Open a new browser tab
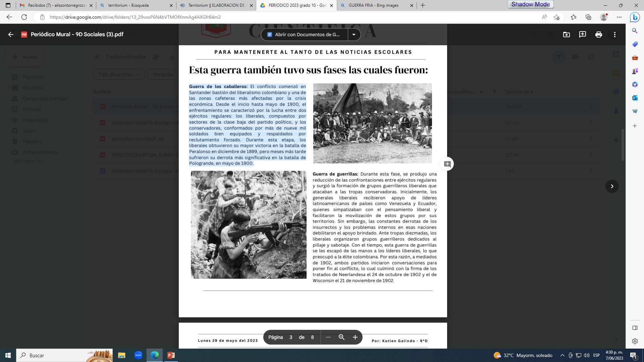Viewport: 644px width, 362px height. pos(423,5)
